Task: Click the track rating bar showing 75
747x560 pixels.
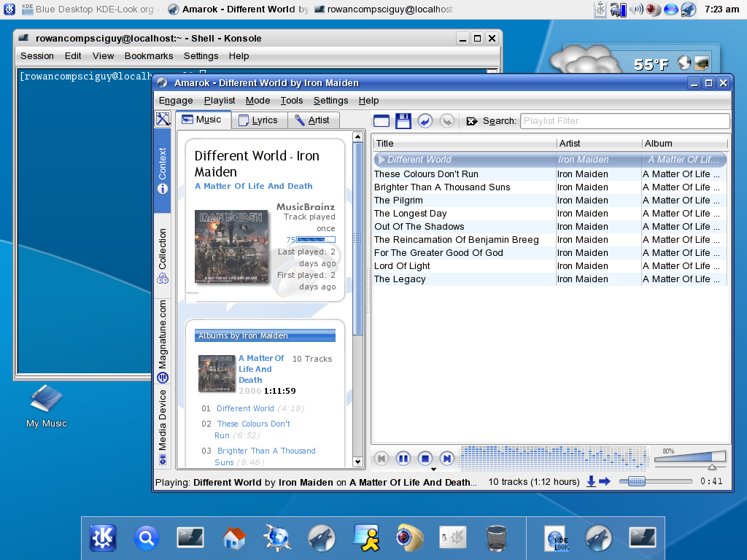Action: [316, 239]
